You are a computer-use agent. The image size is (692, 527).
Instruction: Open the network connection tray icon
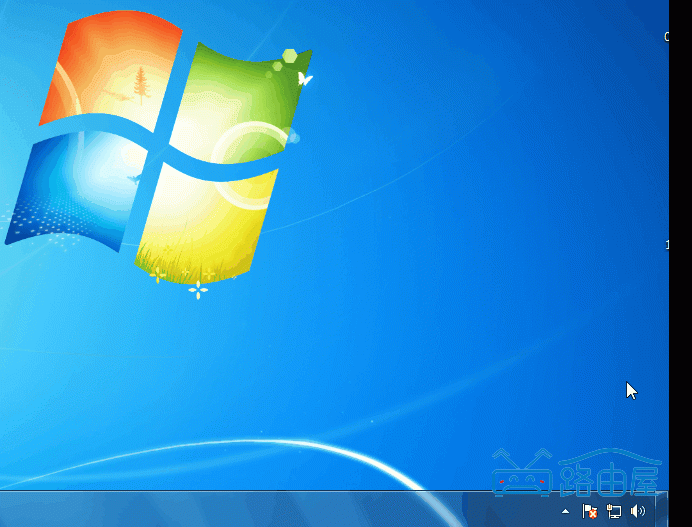[614, 511]
